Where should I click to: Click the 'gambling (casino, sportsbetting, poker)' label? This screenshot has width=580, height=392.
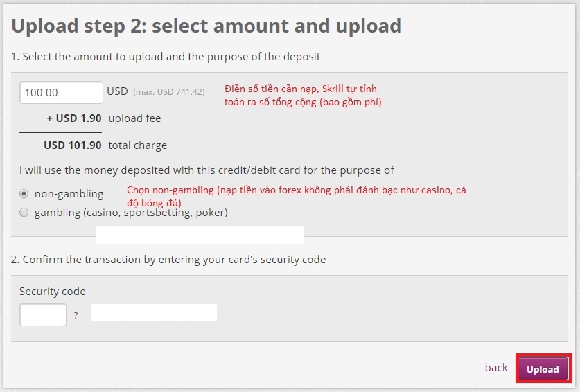(131, 213)
